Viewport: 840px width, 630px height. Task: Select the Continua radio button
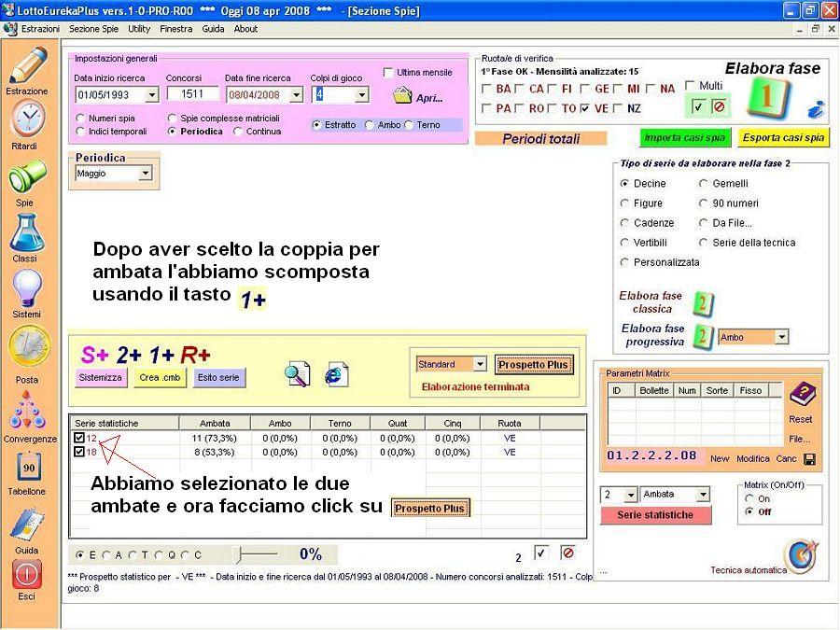238,132
